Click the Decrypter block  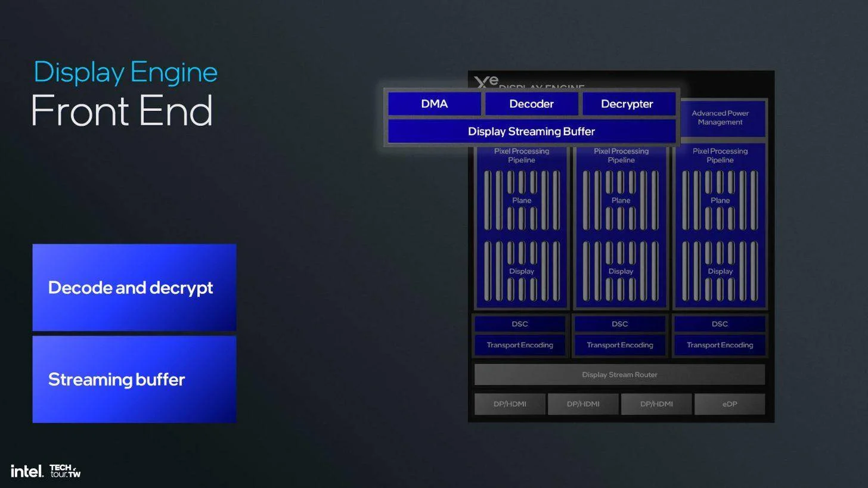(627, 104)
